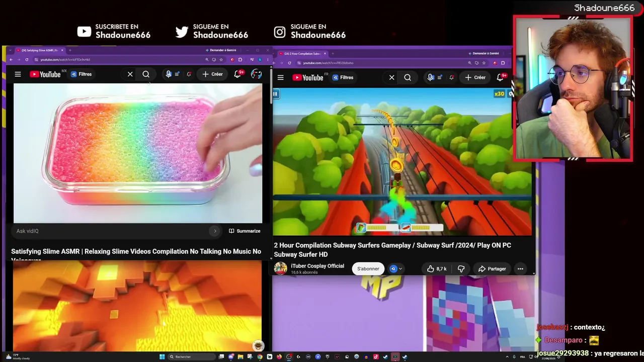The height and width of the screenshot is (362, 644).
Task: Click search magnifier in Slime video window
Action: coord(146,74)
